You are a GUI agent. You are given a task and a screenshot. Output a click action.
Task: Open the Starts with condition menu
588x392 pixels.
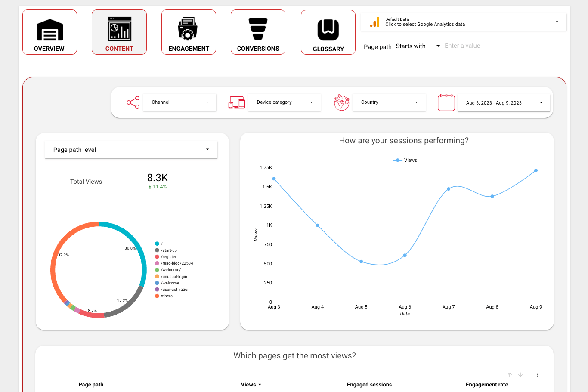click(x=418, y=46)
